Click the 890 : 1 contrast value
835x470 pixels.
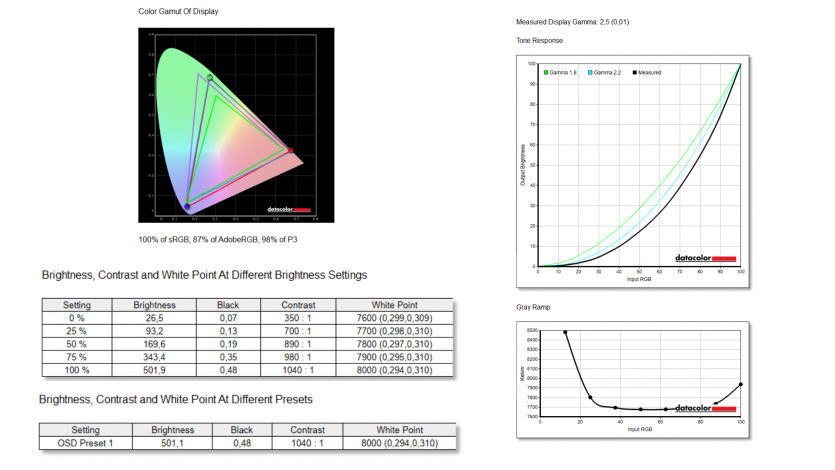coord(298,342)
